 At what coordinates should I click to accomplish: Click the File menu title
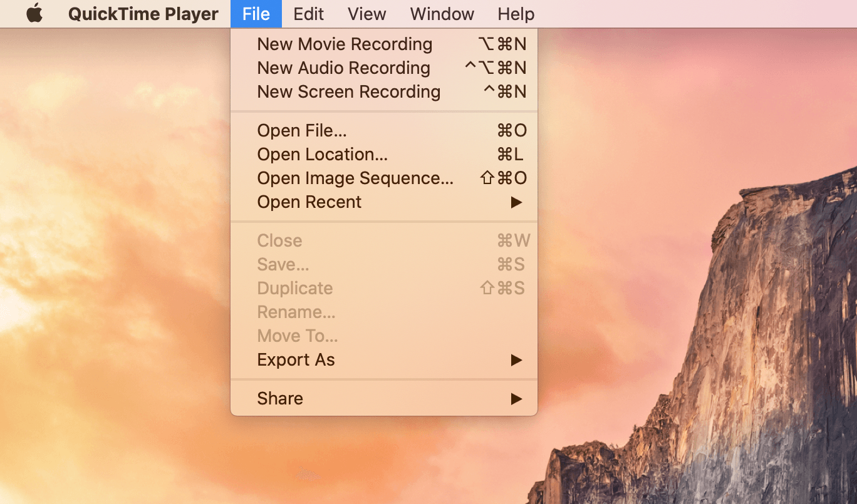click(256, 14)
